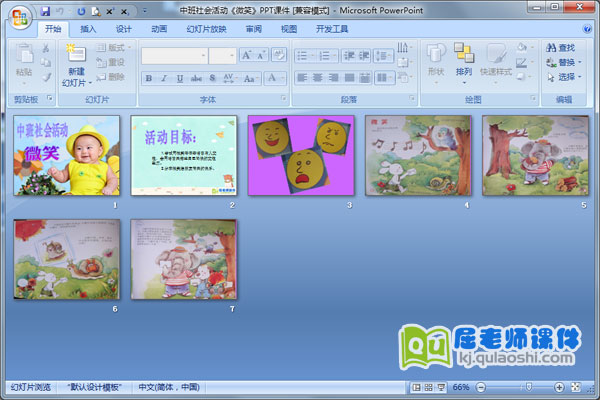Switch to normal view in status bar

[x=416, y=387]
